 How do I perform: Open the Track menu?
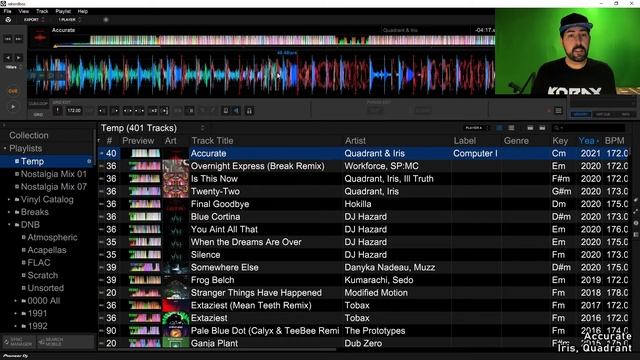pos(42,11)
